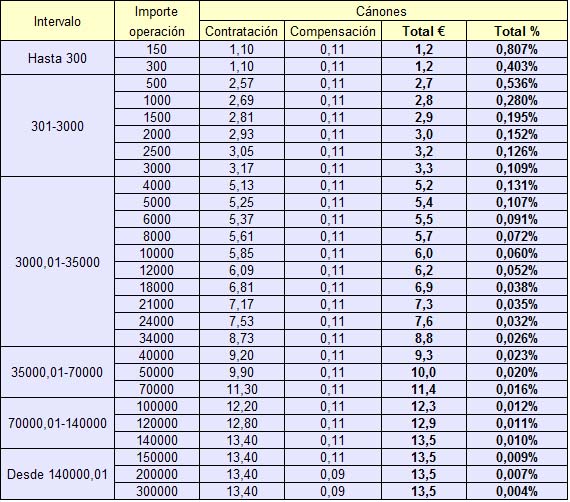The width and height of the screenshot is (570, 502).
Task: Click Compensación 0,11 in the 150000 row
Action: click(333, 457)
